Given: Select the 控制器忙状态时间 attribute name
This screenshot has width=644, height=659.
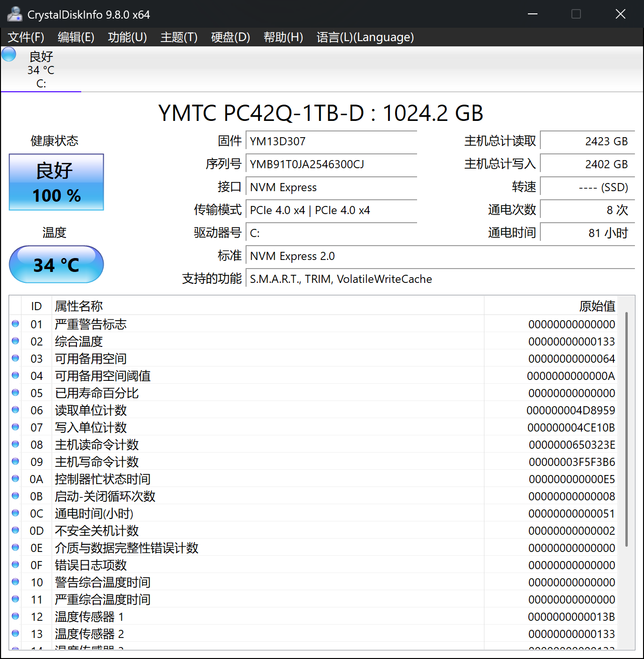Looking at the screenshot, I should tap(103, 479).
